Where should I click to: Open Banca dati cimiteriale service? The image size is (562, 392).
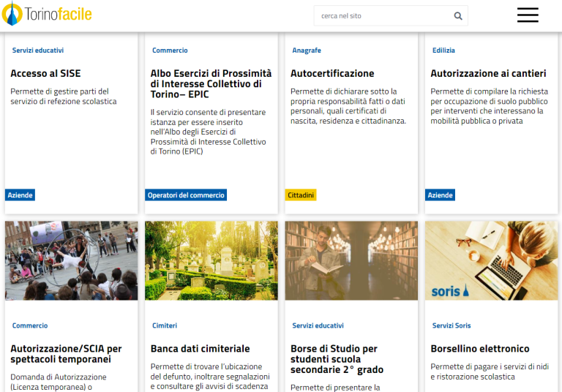click(200, 349)
